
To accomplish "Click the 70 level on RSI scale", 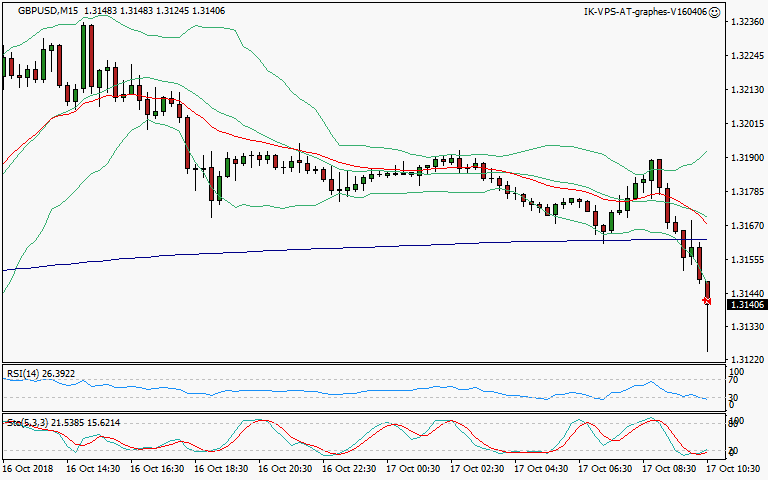I will (x=732, y=381).
